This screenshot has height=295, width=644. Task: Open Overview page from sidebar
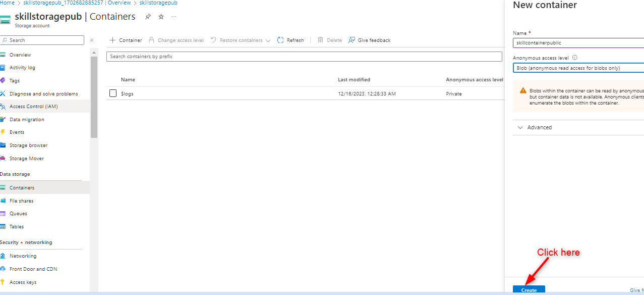tap(20, 55)
